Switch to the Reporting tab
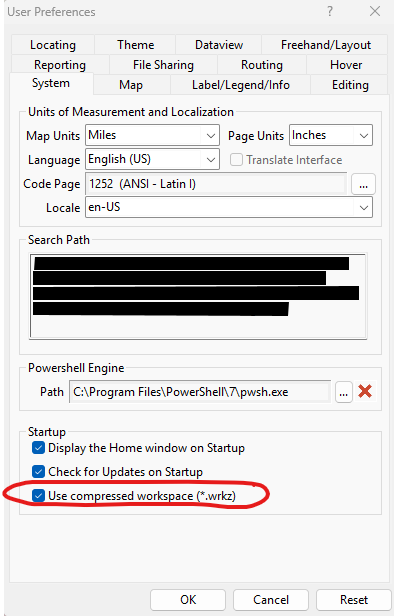Viewport: 394px width, 616px height. click(60, 65)
